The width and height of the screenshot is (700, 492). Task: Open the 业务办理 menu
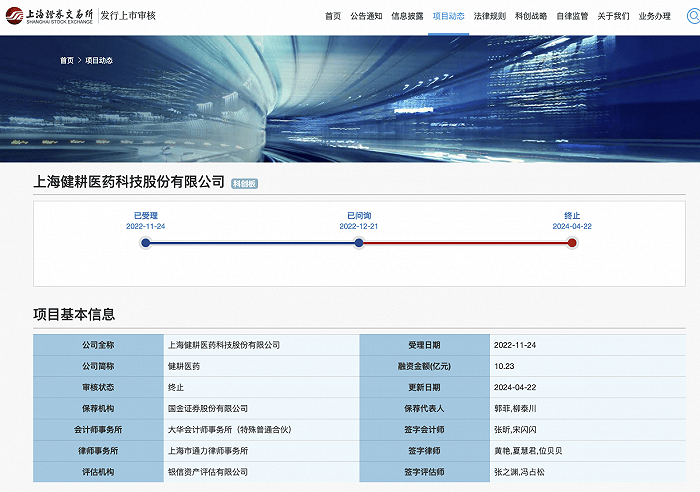(654, 16)
